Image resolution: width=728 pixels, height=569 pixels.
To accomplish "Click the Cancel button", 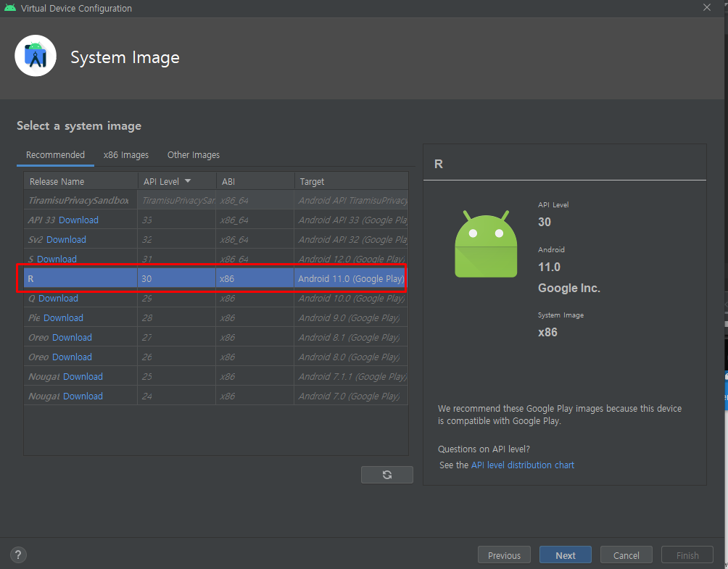I will pos(626,555).
